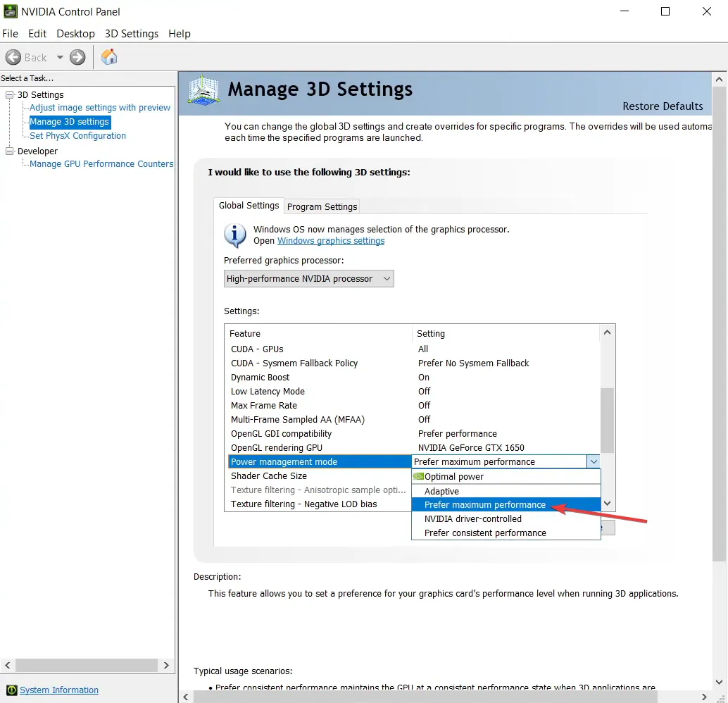Image resolution: width=728 pixels, height=703 pixels.
Task: Choose NVIDIA driver-controlled option
Action: (506, 519)
